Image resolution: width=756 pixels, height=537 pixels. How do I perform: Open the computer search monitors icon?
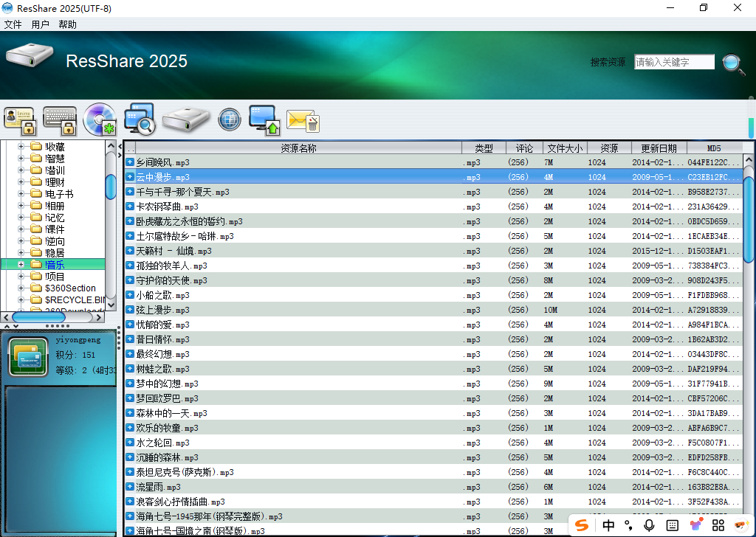[140, 119]
